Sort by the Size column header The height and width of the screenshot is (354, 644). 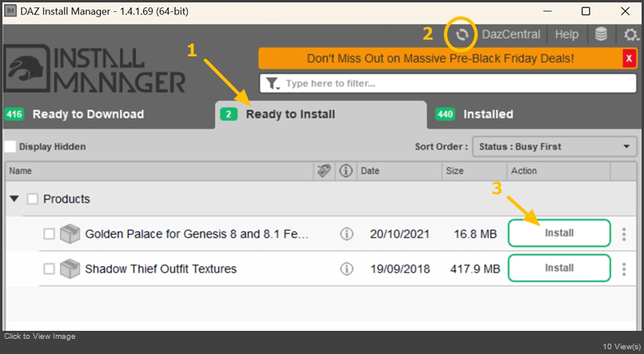pos(475,171)
